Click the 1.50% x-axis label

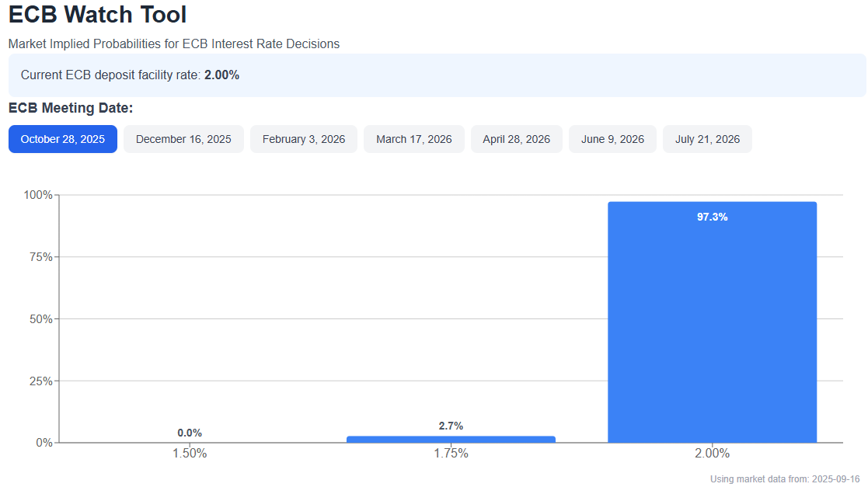pos(190,454)
